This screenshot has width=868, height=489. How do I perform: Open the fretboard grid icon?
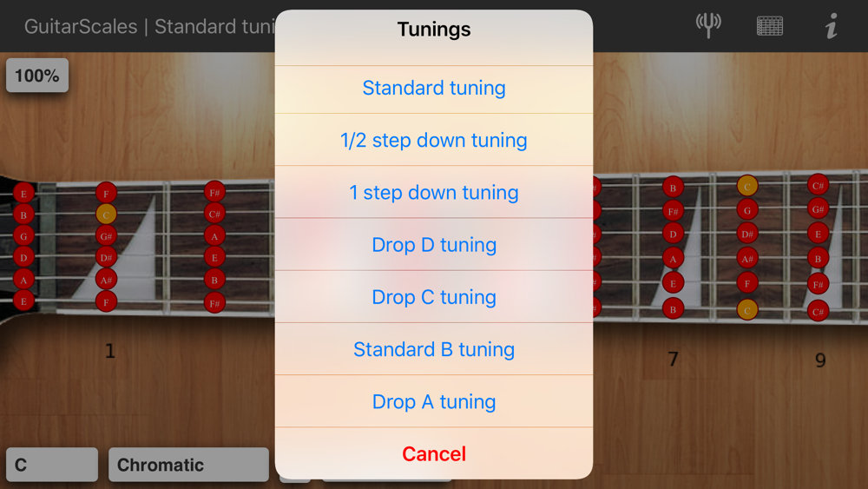[769, 26]
